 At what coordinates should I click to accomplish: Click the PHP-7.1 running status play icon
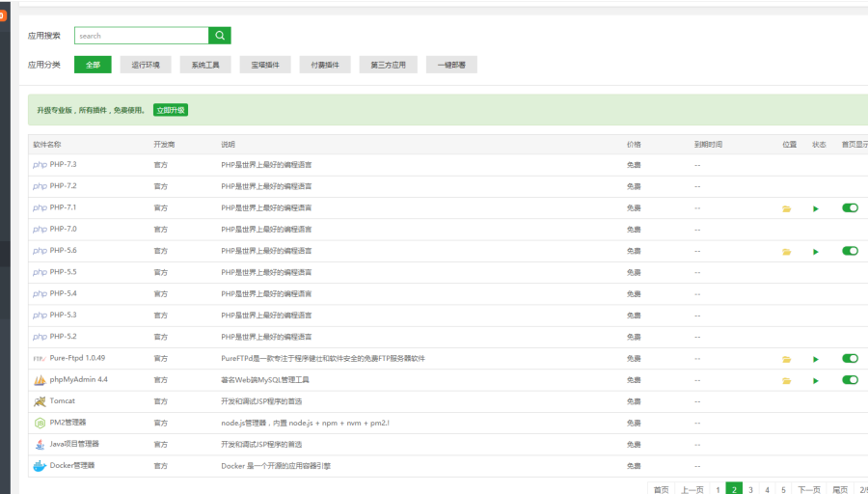coord(816,208)
